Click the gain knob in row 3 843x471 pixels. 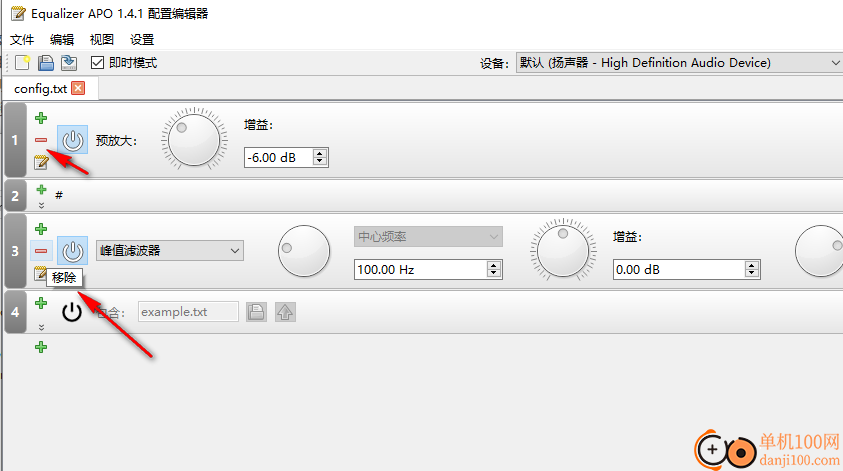coord(563,251)
